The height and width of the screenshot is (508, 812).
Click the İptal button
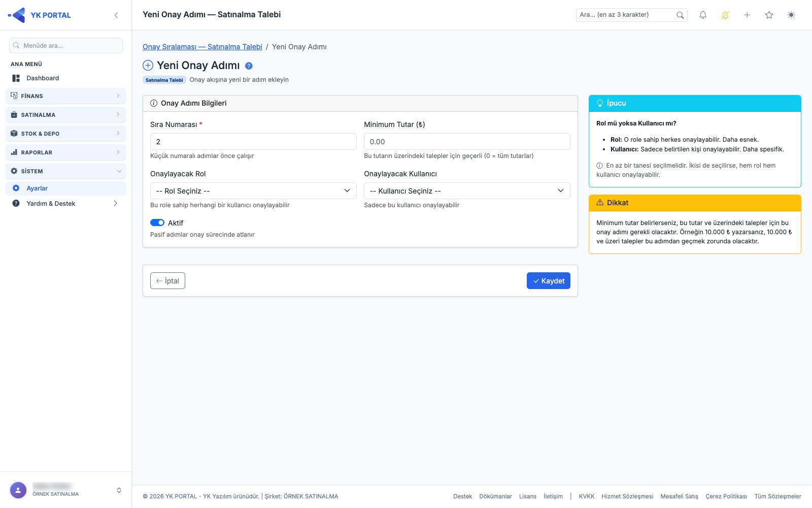[x=167, y=281]
